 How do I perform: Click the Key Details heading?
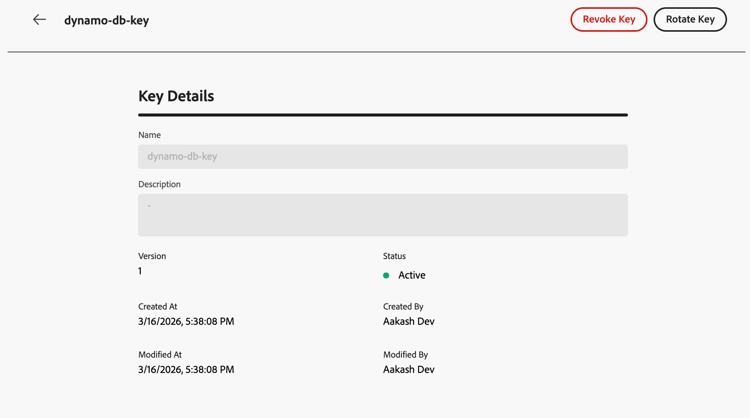tap(176, 96)
